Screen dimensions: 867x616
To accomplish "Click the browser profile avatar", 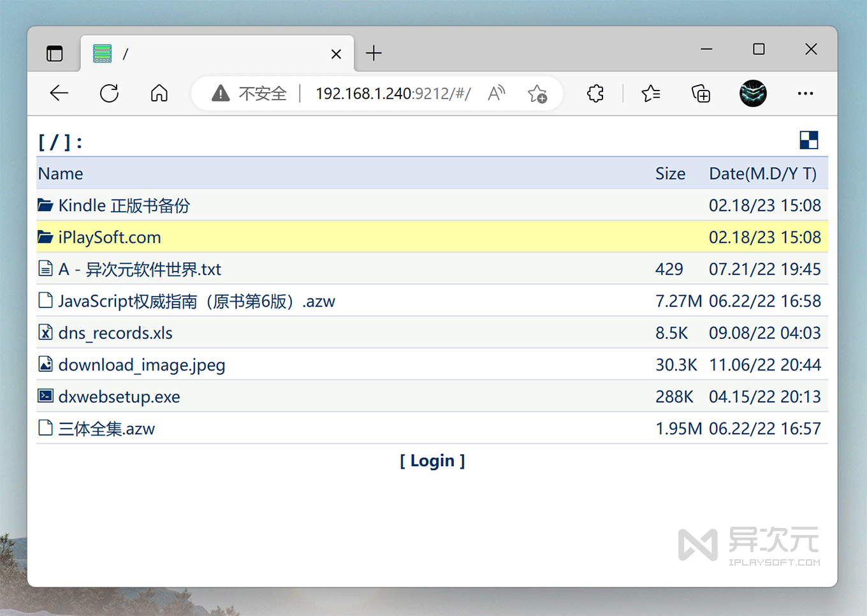I will pyautogui.click(x=753, y=93).
